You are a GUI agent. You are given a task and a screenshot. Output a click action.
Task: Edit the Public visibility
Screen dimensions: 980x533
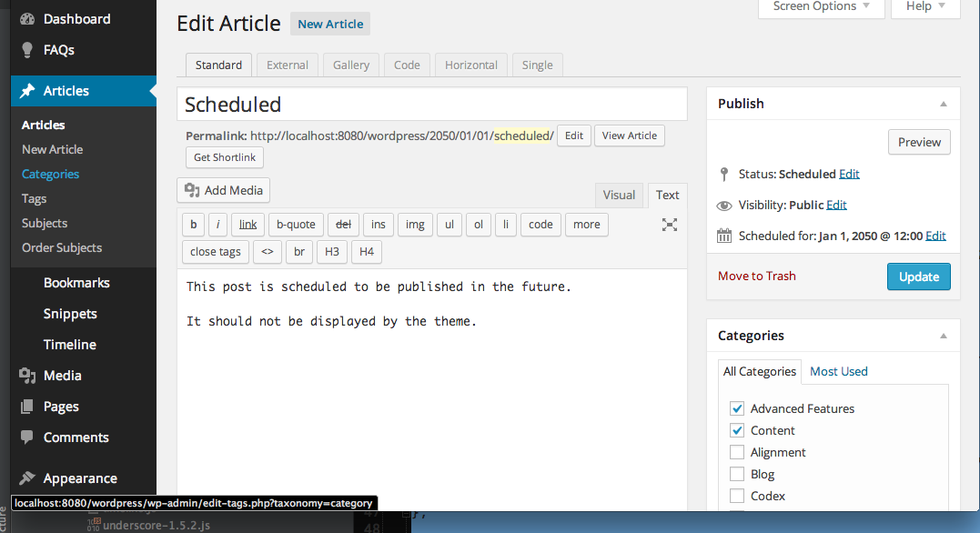pos(836,205)
